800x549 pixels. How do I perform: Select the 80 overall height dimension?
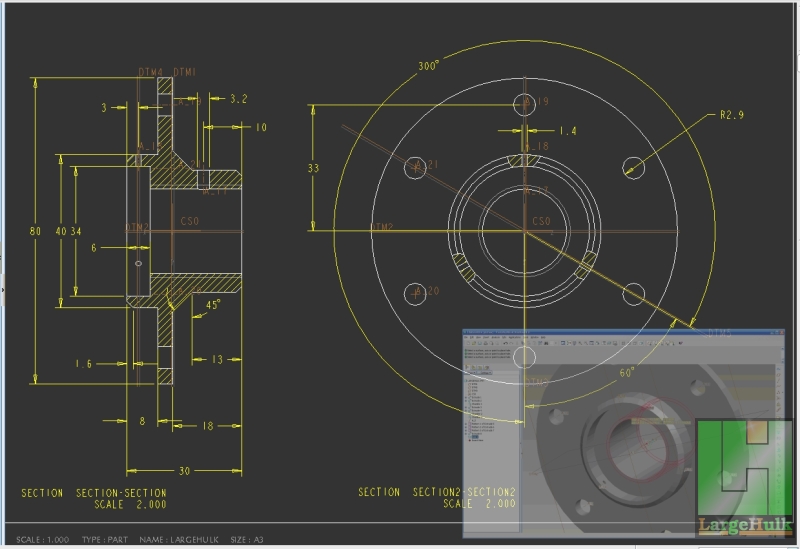tap(35, 231)
